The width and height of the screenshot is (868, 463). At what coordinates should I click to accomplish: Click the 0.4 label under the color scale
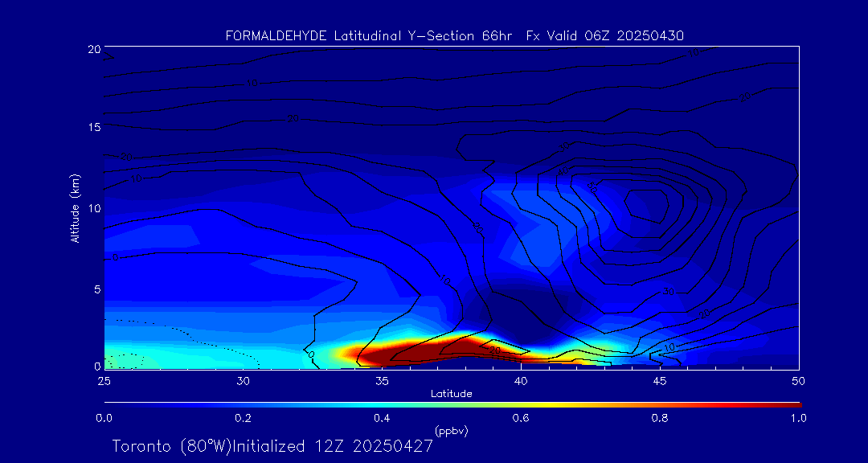pos(383,418)
